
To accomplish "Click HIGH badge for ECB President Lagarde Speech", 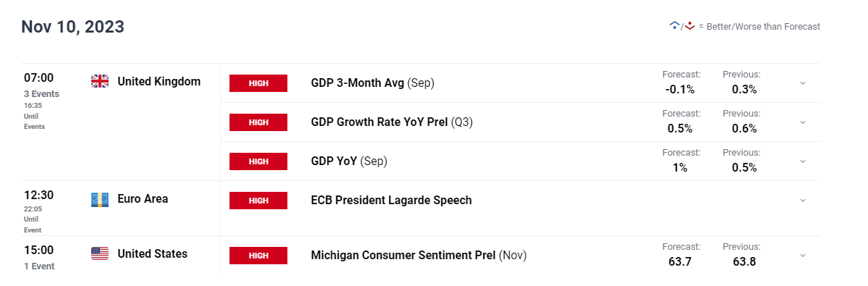I will [258, 201].
